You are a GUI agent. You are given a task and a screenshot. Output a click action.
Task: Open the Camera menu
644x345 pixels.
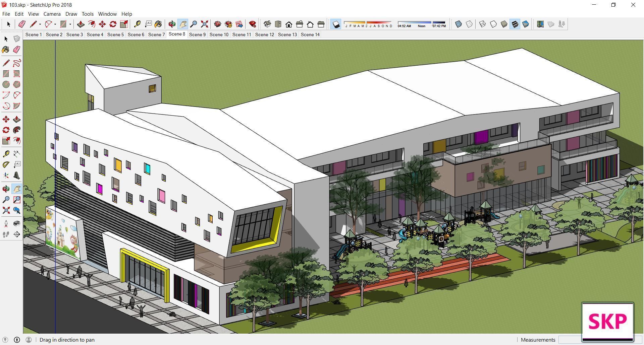pyautogui.click(x=52, y=14)
